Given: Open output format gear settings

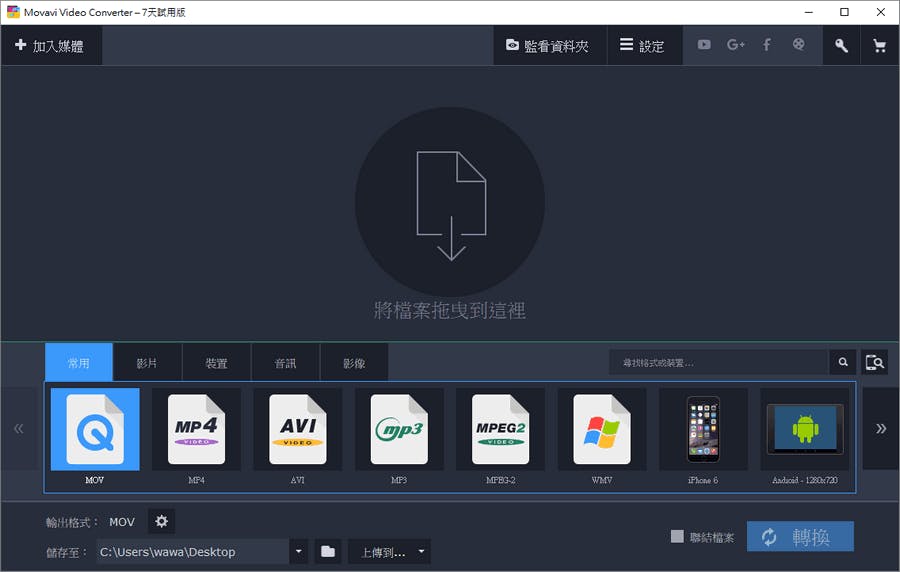Looking at the screenshot, I should point(161,522).
